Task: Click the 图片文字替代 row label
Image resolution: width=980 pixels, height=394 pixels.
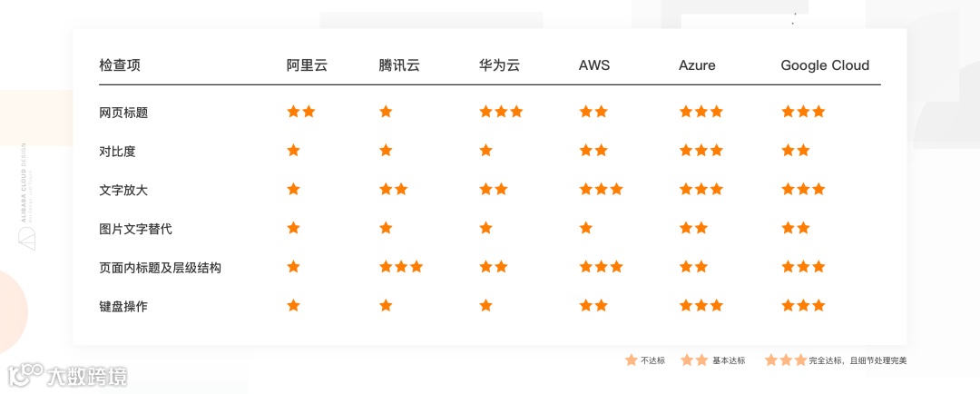Action: (x=135, y=229)
